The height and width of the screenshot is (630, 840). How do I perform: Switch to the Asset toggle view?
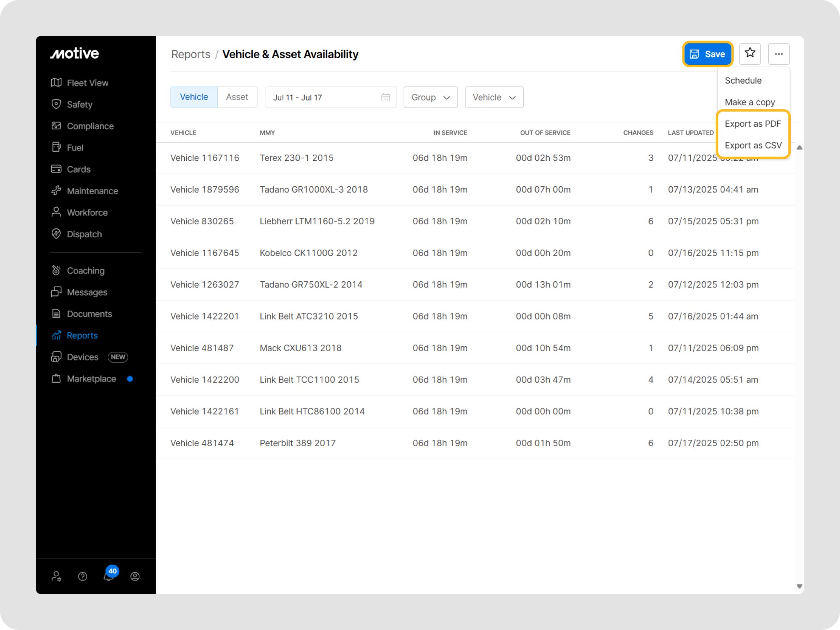[237, 97]
